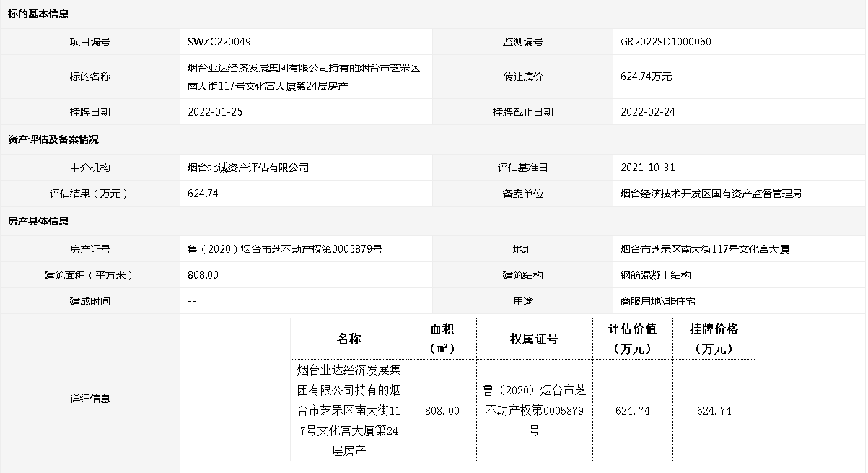Click 808.00 under the 面积 column
Image resolution: width=868 pixels, height=473 pixels.
[x=442, y=410]
